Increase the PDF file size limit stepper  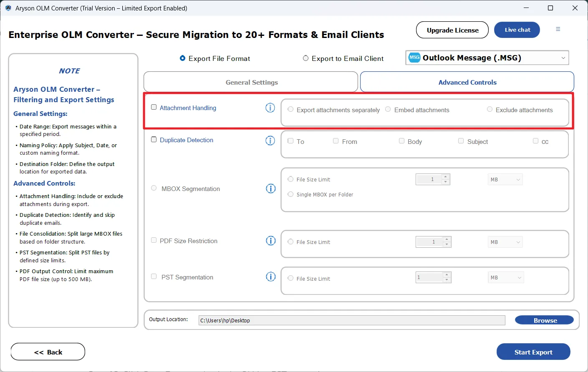(447, 239)
